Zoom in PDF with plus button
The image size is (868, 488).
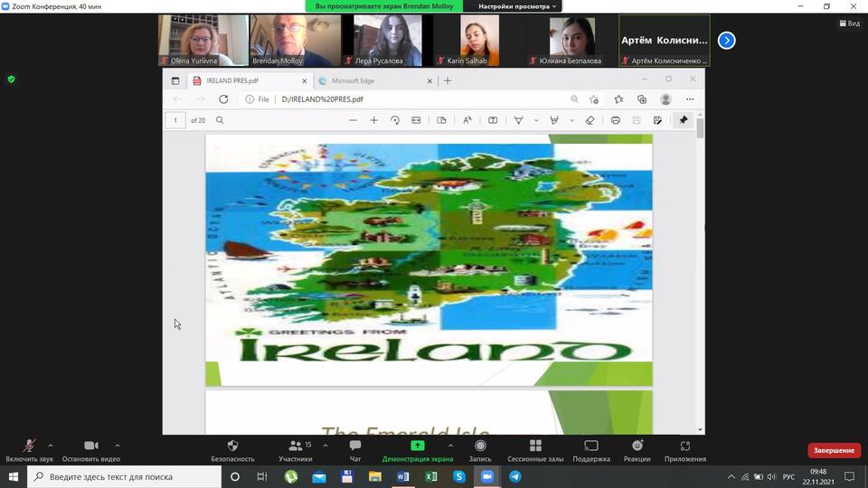[373, 120]
